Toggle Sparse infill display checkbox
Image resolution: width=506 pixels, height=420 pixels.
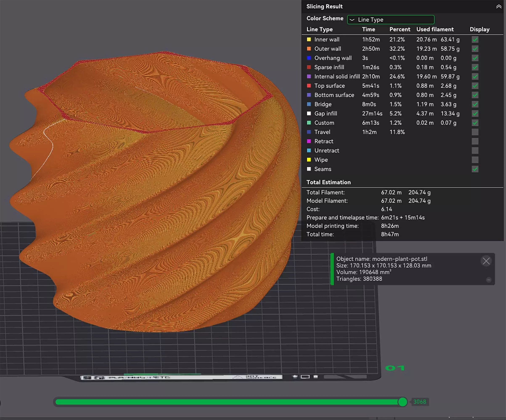coord(475,67)
